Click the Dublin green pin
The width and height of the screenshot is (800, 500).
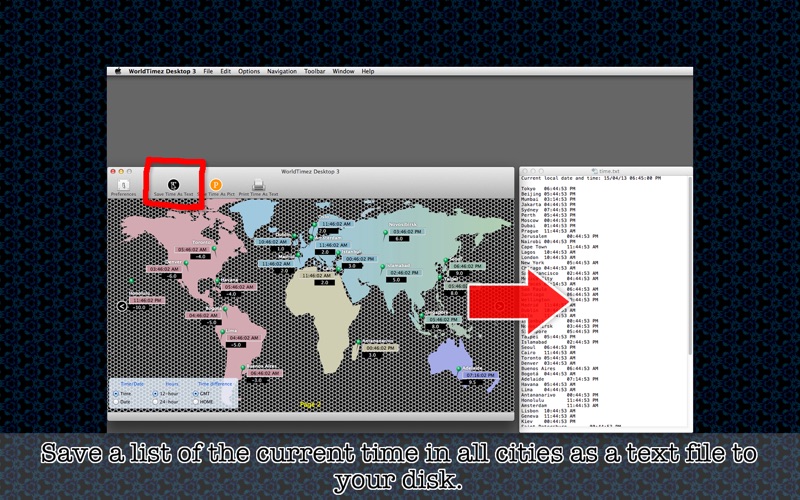tap(294, 236)
